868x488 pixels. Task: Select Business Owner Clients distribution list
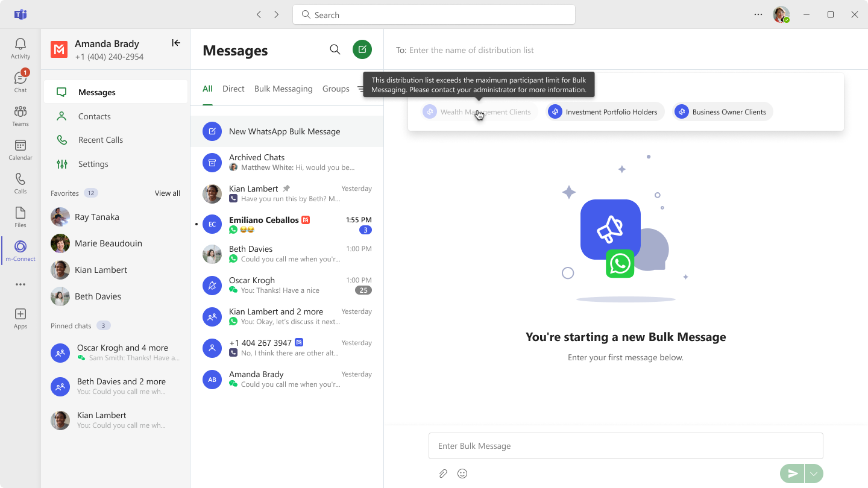722,111
